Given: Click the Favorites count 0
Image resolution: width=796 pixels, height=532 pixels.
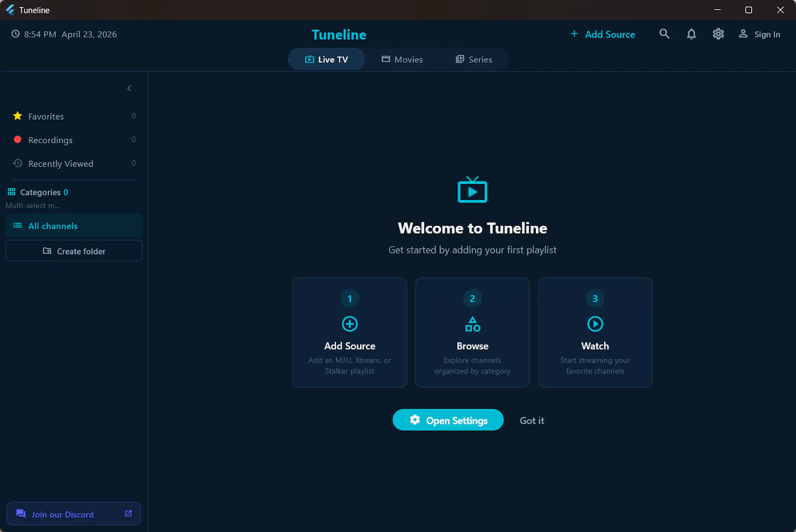Looking at the screenshot, I should tap(133, 116).
